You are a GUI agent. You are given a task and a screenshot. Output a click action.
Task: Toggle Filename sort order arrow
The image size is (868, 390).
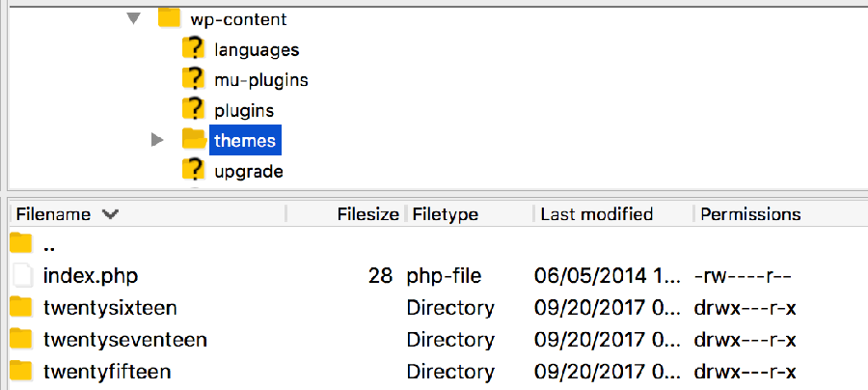pos(110,214)
